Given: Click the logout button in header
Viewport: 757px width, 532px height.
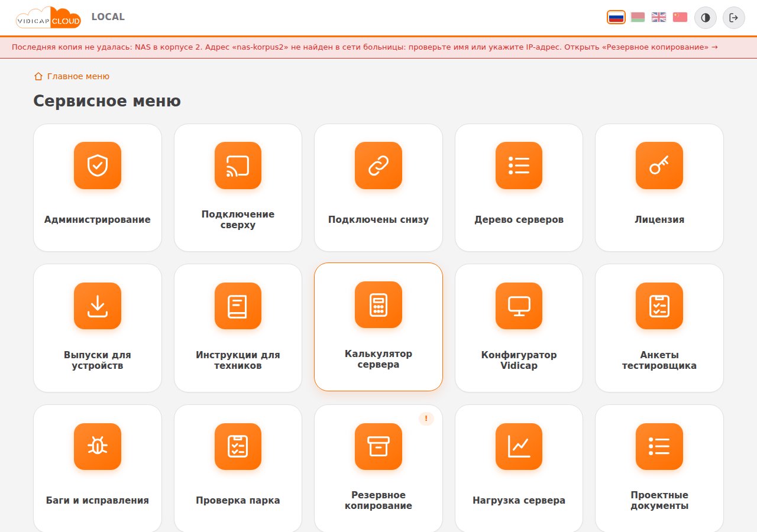Looking at the screenshot, I should coord(734,18).
